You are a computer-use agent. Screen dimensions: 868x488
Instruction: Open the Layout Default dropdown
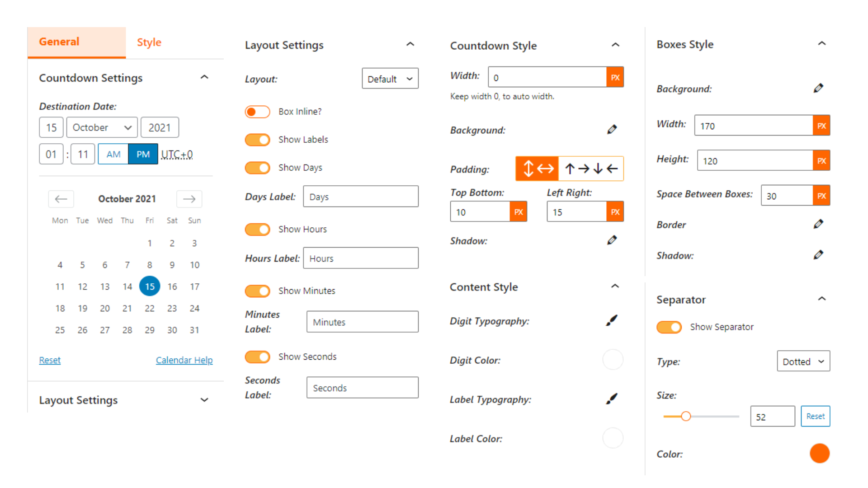(x=390, y=79)
